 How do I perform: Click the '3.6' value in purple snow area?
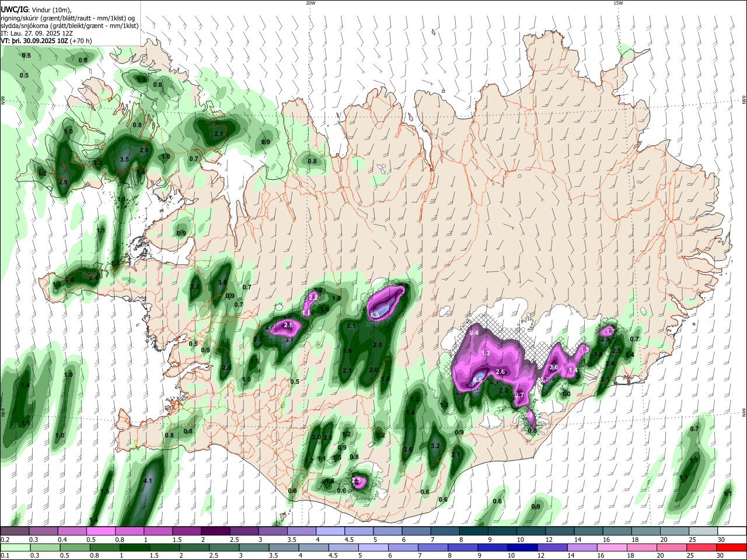point(554,367)
